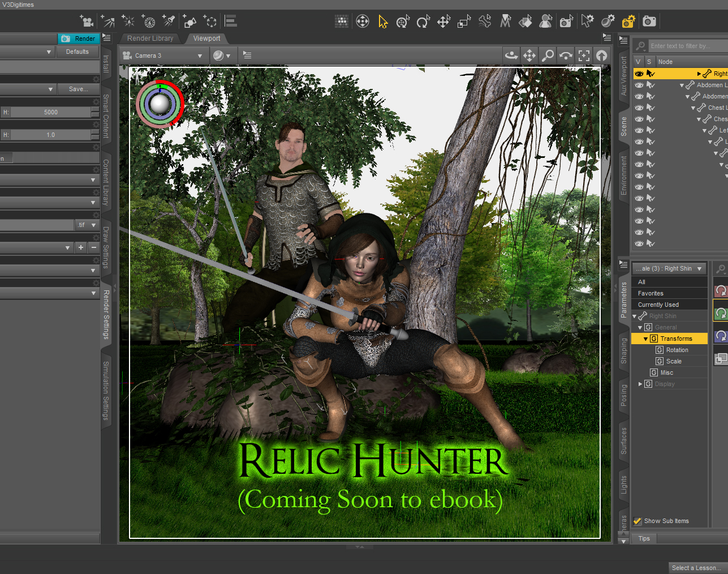This screenshot has width=728, height=574.
Task: Click the Render button with camera icon
Action: (x=79, y=38)
